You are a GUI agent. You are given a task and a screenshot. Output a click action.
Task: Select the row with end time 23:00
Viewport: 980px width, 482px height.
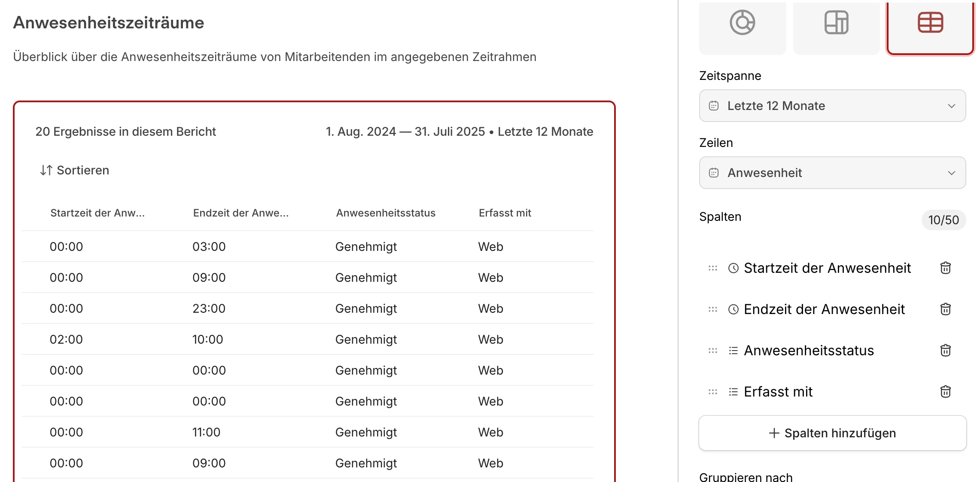click(x=209, y=308)
